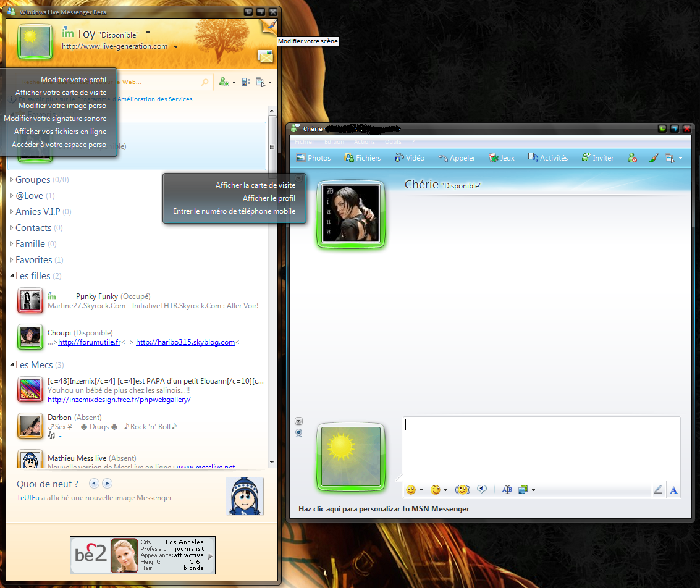Click the add contact icon in main window

(x=224, y=82)
